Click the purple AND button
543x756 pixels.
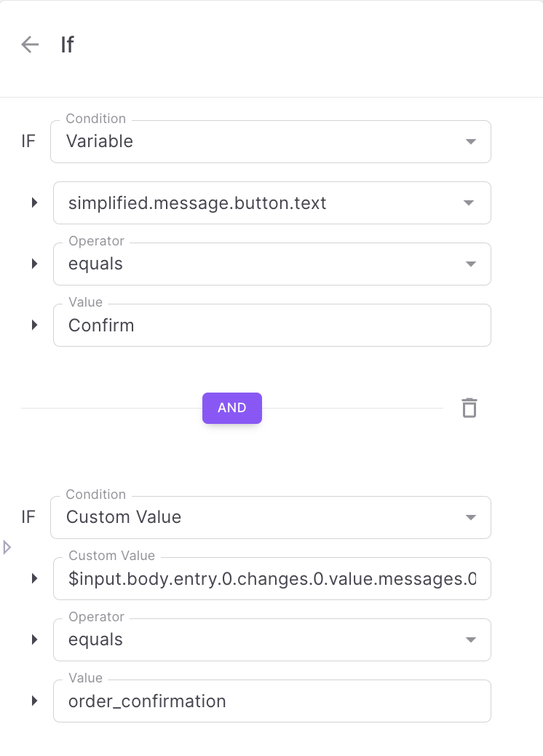[231, 408]
